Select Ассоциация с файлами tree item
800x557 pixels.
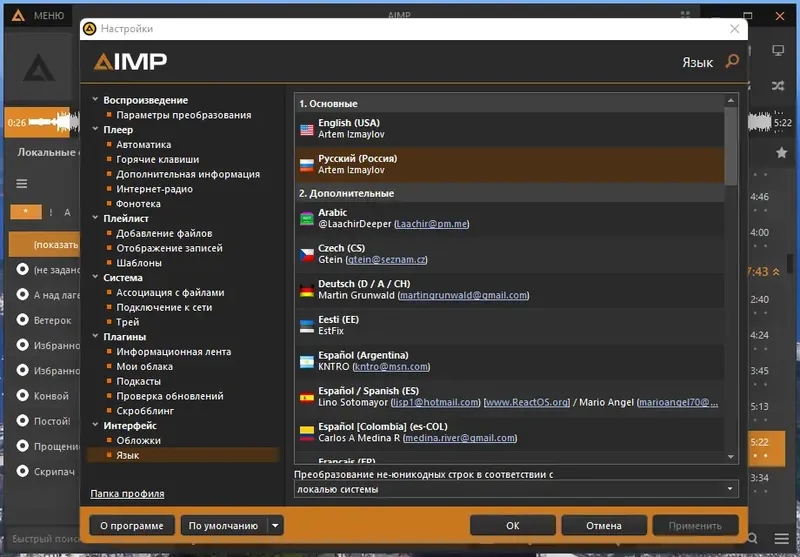click(170, 292)
